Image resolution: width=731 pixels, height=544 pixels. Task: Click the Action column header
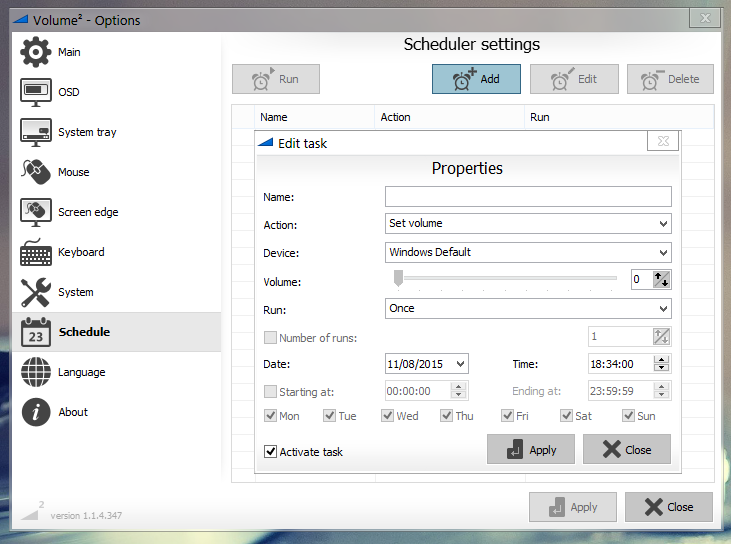(450, 117)
